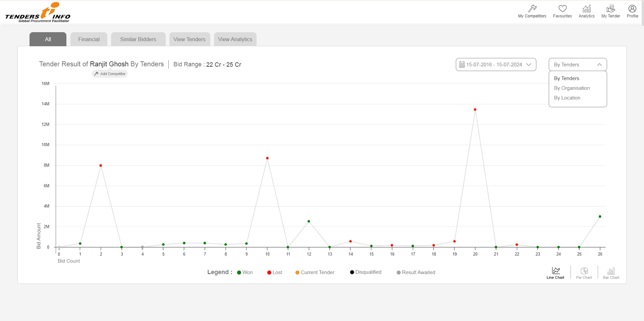The image size is (644, 321).
Task: Click the Favourites heart icon
Action: click(562, 9)
